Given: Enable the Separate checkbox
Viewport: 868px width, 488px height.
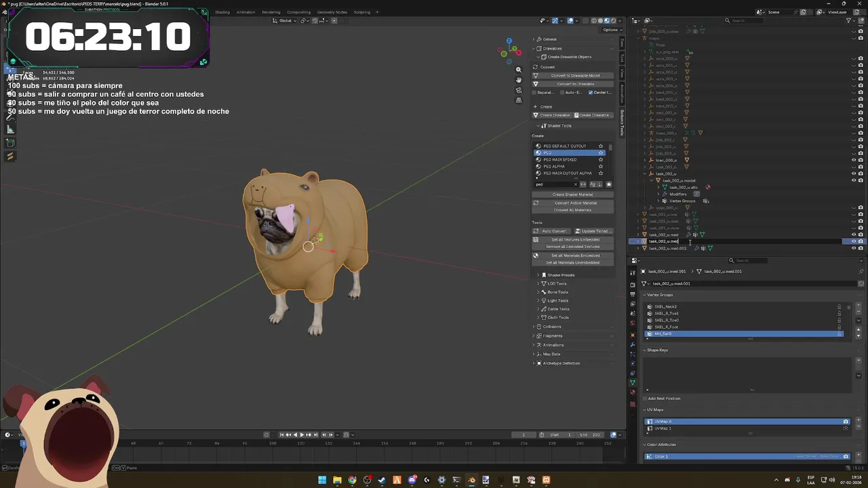Looking at the screenshot, I should pos(534,92).
